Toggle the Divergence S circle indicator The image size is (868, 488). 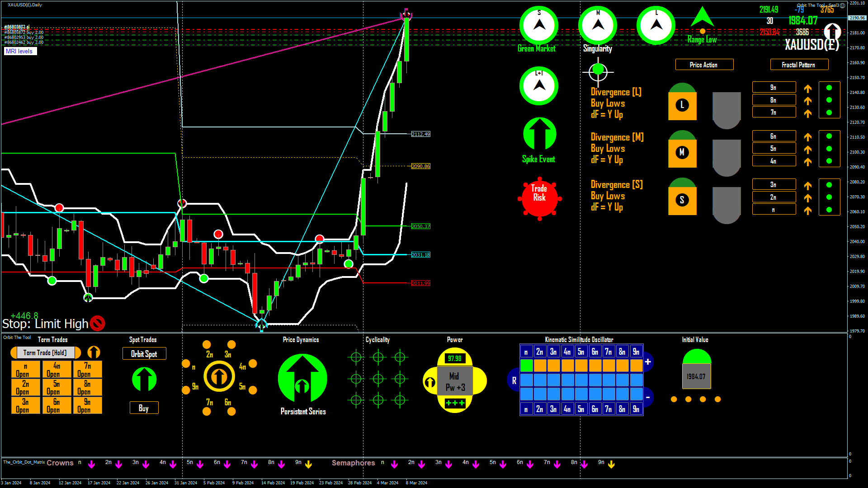coord(682,200)
